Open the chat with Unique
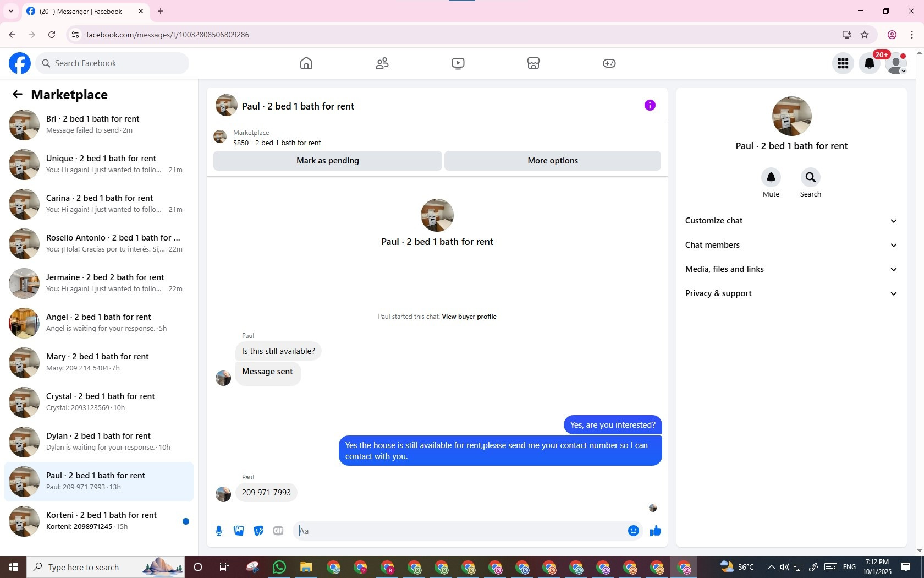The width and height of the screenshot is (924, 578). pos(99,164)
